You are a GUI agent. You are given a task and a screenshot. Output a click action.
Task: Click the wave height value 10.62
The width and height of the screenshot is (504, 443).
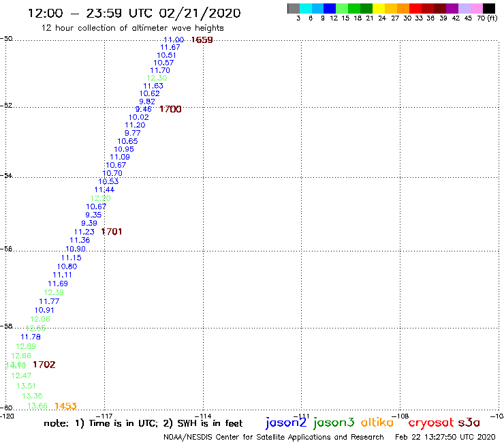(x=149, y=93)
